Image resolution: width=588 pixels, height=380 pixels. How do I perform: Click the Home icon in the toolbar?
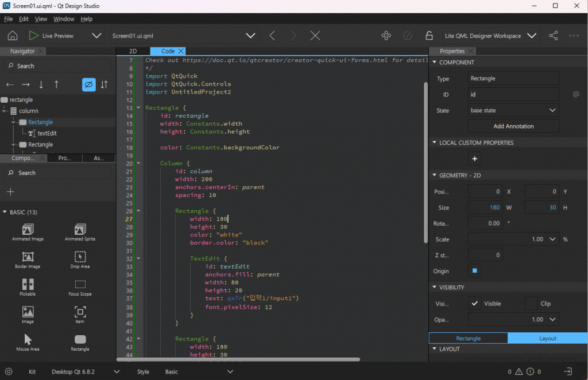12,36
